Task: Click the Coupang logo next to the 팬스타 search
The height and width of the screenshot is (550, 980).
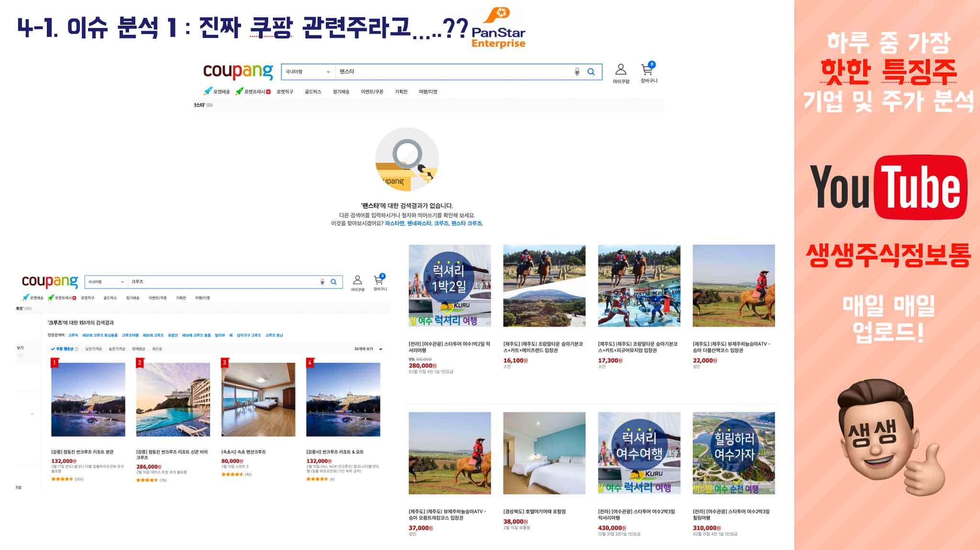Action: point(238,71)
